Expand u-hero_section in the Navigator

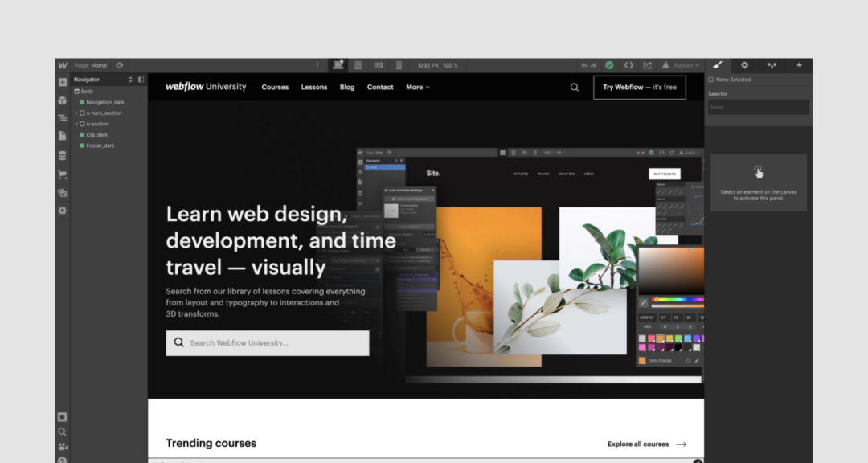[76, 113]
